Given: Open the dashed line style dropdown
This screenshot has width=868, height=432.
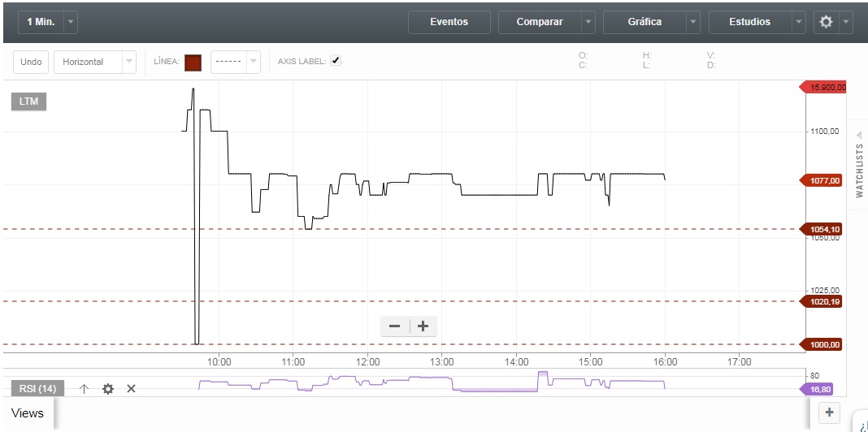Looking at the screenshot, I should coord(254,62).
